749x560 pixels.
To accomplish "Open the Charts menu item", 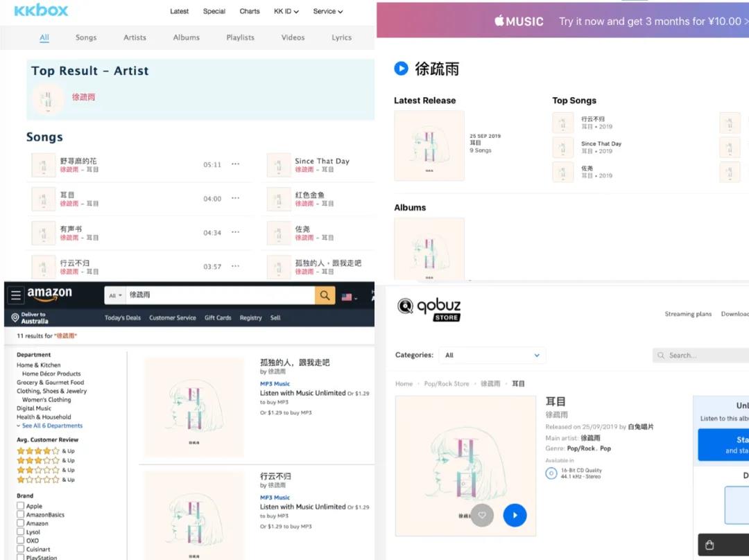I will (x=250, y=11).
